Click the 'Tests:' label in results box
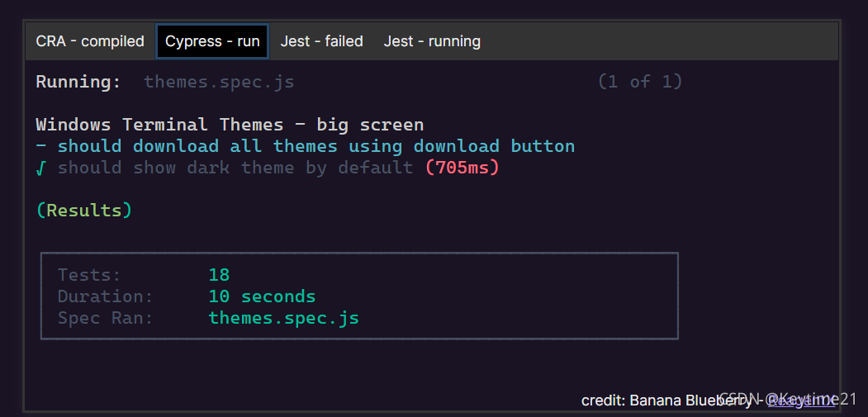Screen dimensions: 868x417 (90, 275)
